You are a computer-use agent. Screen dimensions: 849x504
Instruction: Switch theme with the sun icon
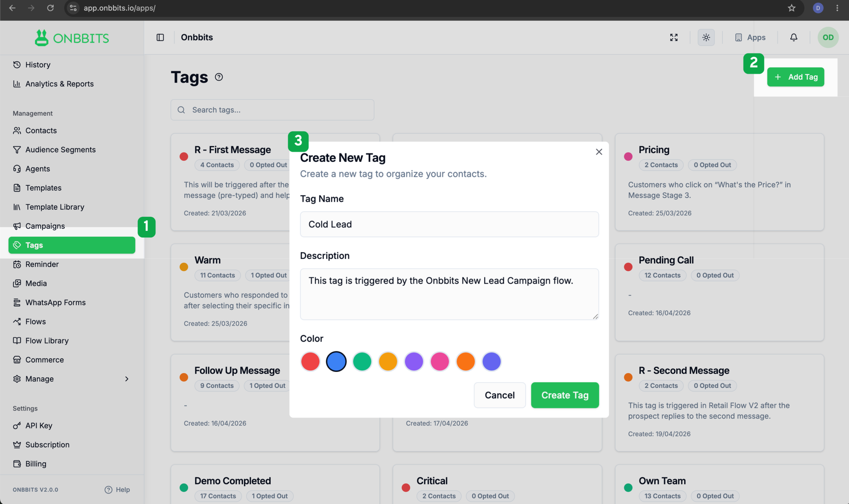[706, 37]
